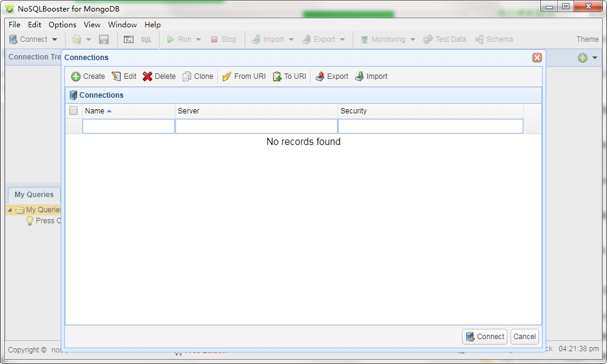Open the File menu
This screenshot has height=364, width=607.
click(15, 24)
